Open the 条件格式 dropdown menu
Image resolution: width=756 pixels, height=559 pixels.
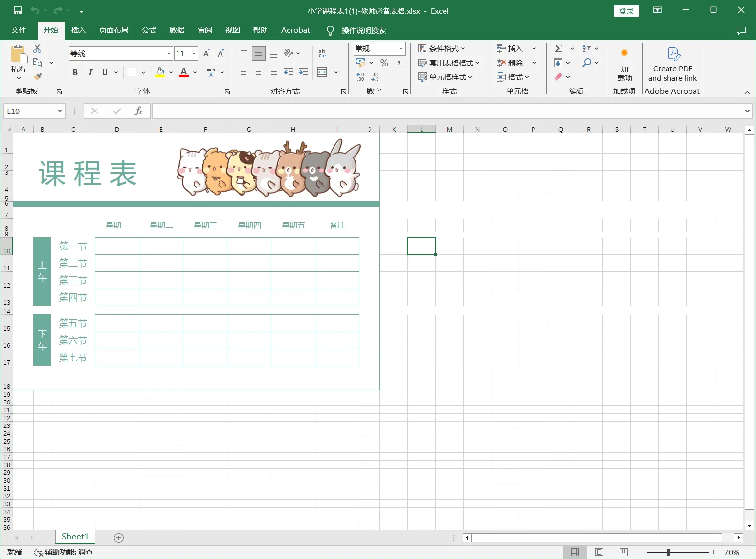coord(442,48)
